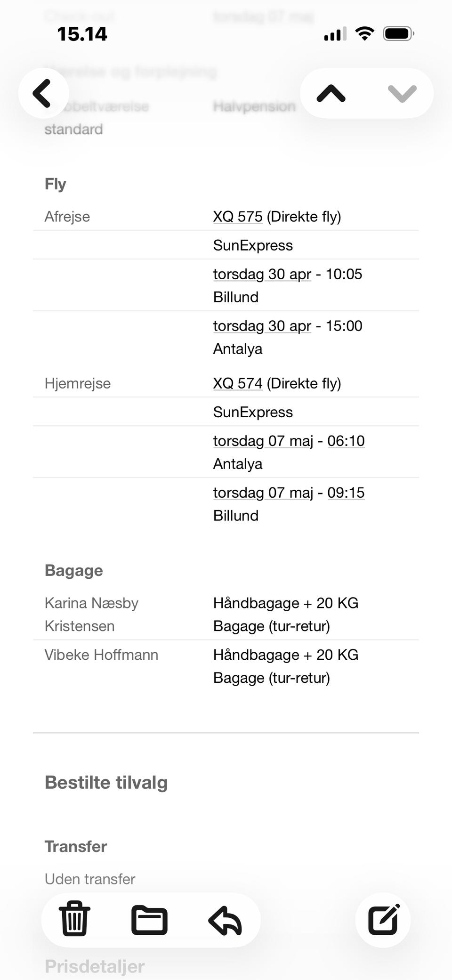Open flight number XQ 574 link

pos(238,383)
